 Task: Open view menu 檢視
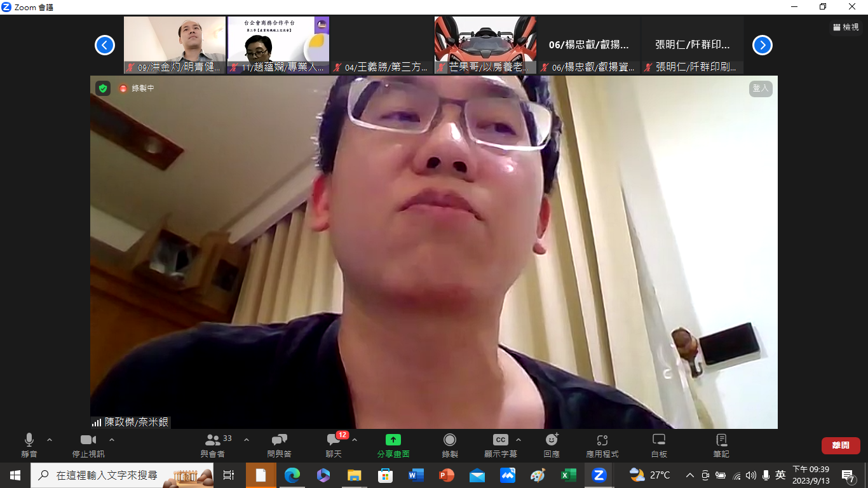coord(846,27)
